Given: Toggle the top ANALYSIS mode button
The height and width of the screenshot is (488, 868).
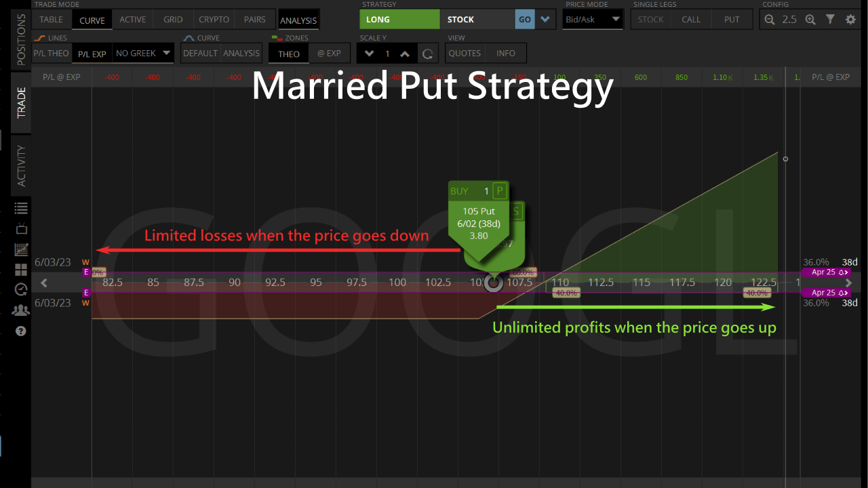Looking at the screenshot, I should pyautogui.click(x=298, y=20).
